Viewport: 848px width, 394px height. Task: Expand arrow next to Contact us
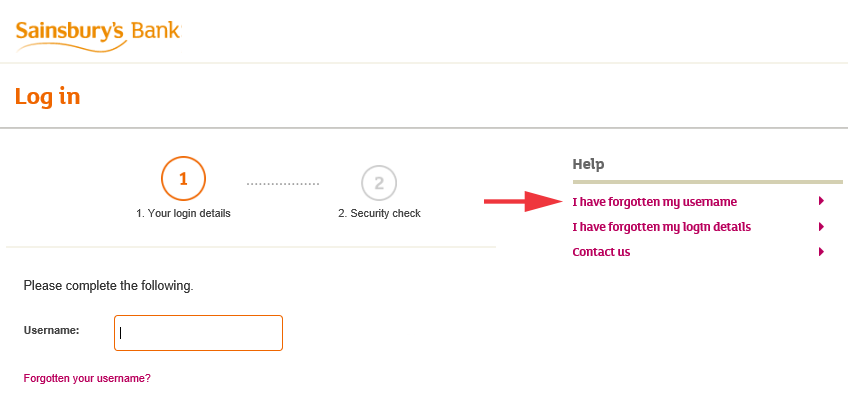click(822, 251)
